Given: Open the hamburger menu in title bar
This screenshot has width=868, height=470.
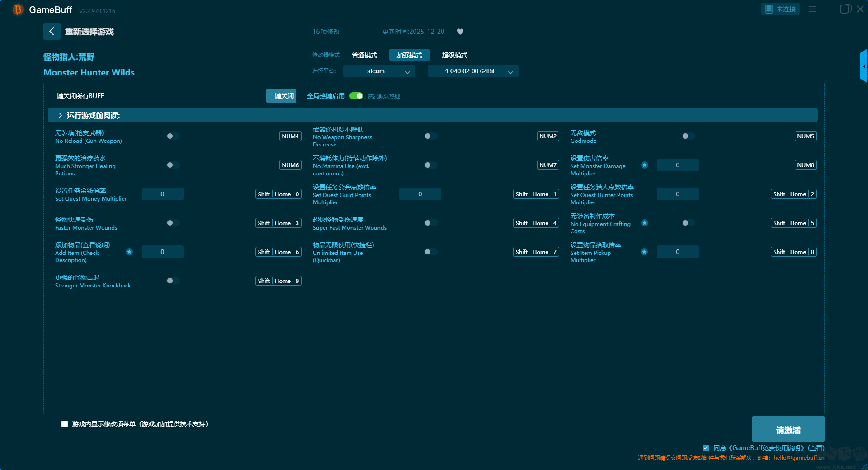Looking at the screenshot, I should 812,9.
